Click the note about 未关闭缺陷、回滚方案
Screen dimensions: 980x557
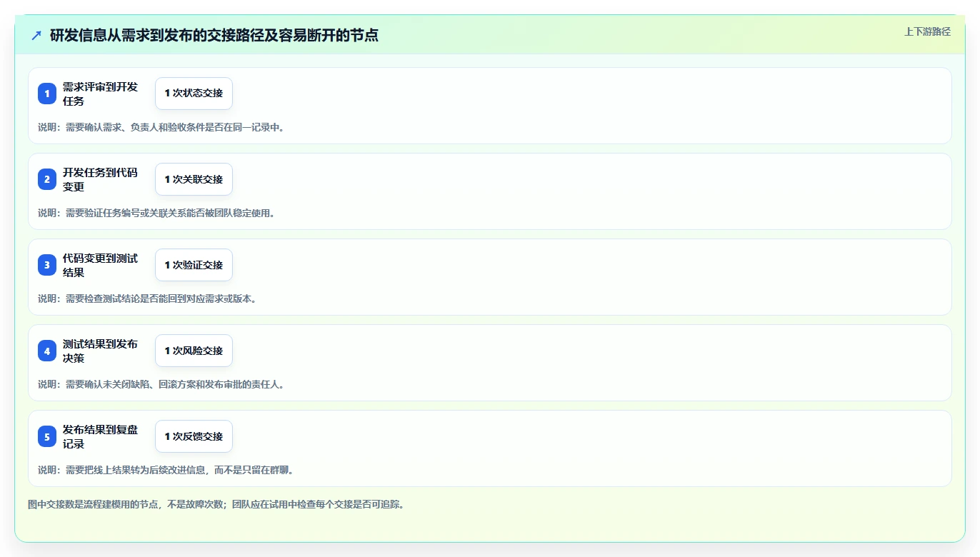click(x=161, y=384)
